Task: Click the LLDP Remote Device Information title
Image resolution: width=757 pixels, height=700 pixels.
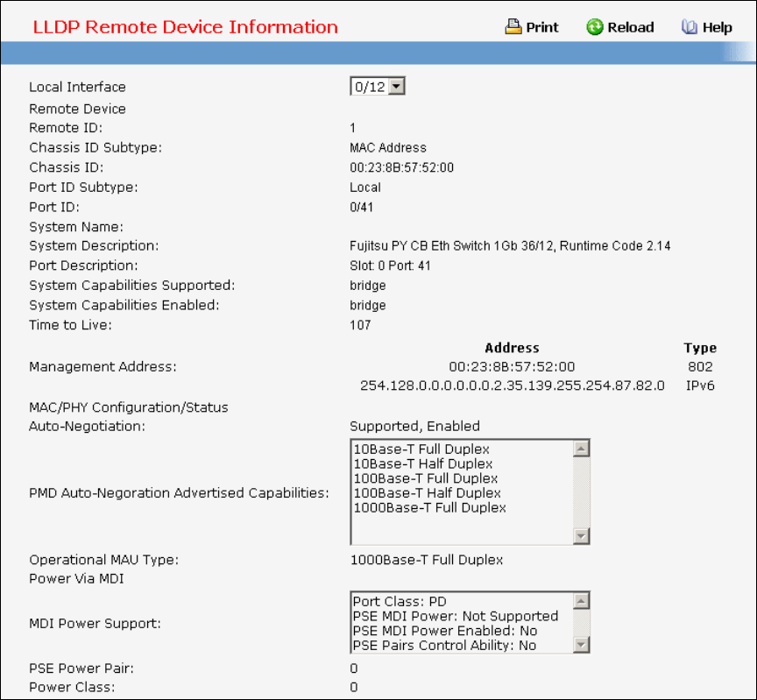Action: pos(186,27)
